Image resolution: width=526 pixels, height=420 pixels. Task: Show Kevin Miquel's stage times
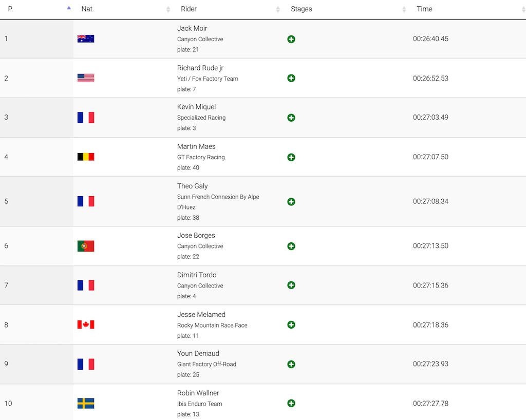click(x=291, y=118)
